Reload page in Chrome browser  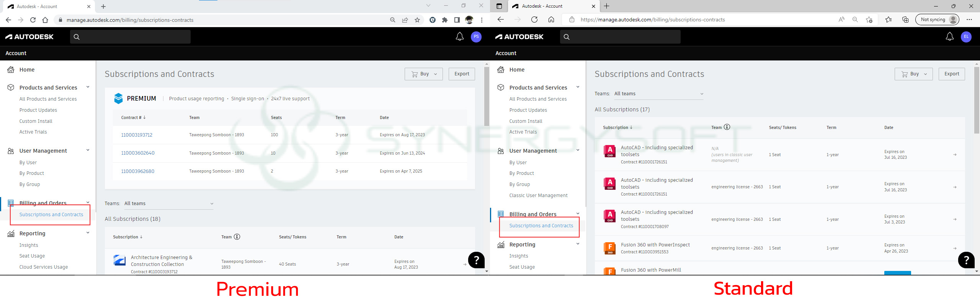point(33,20)
